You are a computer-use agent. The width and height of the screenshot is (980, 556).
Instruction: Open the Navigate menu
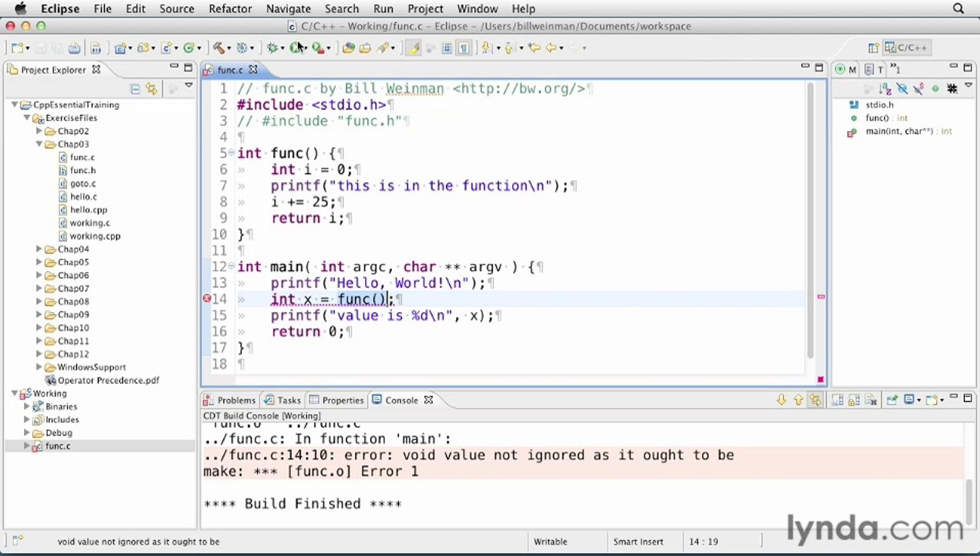pyautogui.click(x=288, y=8)
